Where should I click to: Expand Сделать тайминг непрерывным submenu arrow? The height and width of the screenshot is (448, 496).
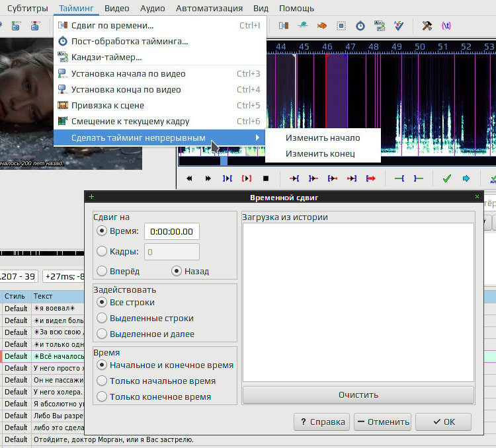pos(257,137)
